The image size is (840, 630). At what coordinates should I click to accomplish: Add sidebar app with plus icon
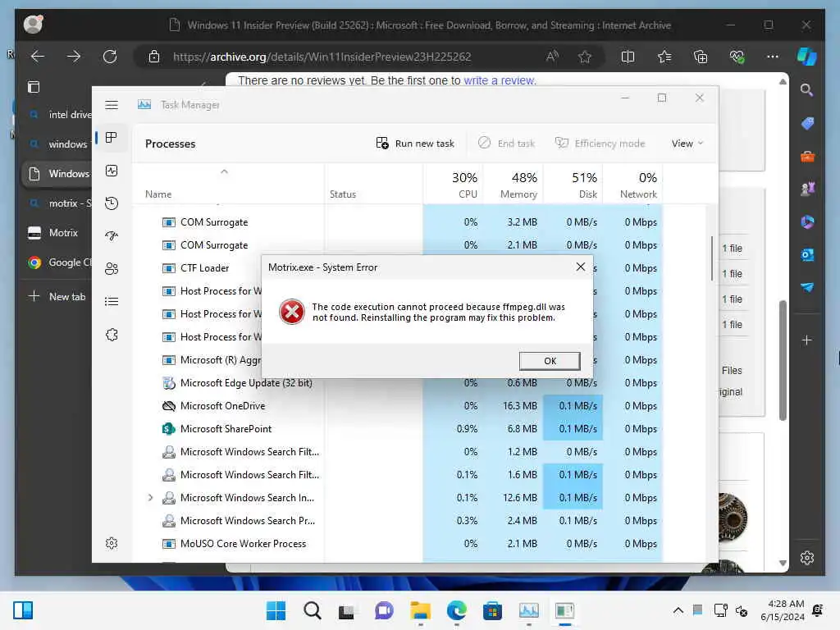click(x=807, y=340)
